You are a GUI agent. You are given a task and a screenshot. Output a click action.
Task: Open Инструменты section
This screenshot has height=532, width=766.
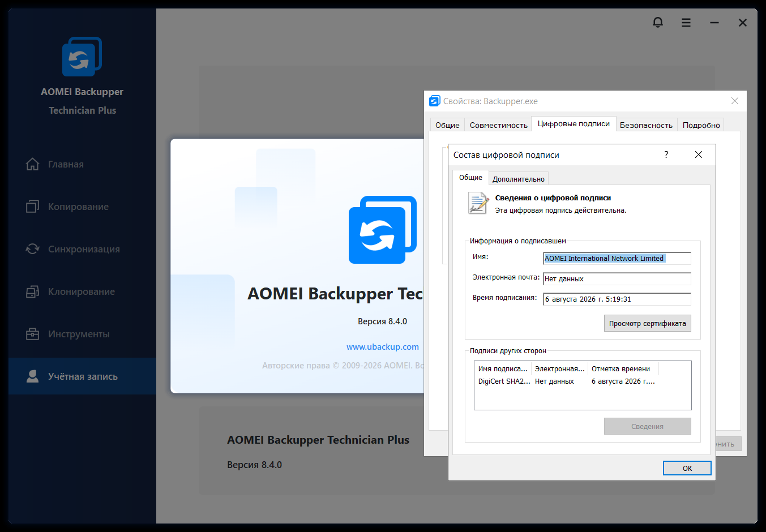point(83,334)
